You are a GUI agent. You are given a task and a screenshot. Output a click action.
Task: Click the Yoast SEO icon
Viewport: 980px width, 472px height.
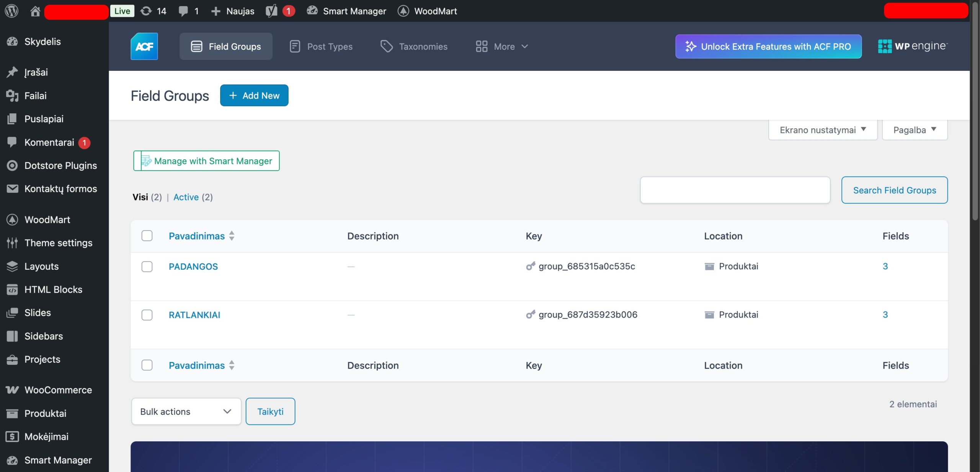[x=272, y=11]
